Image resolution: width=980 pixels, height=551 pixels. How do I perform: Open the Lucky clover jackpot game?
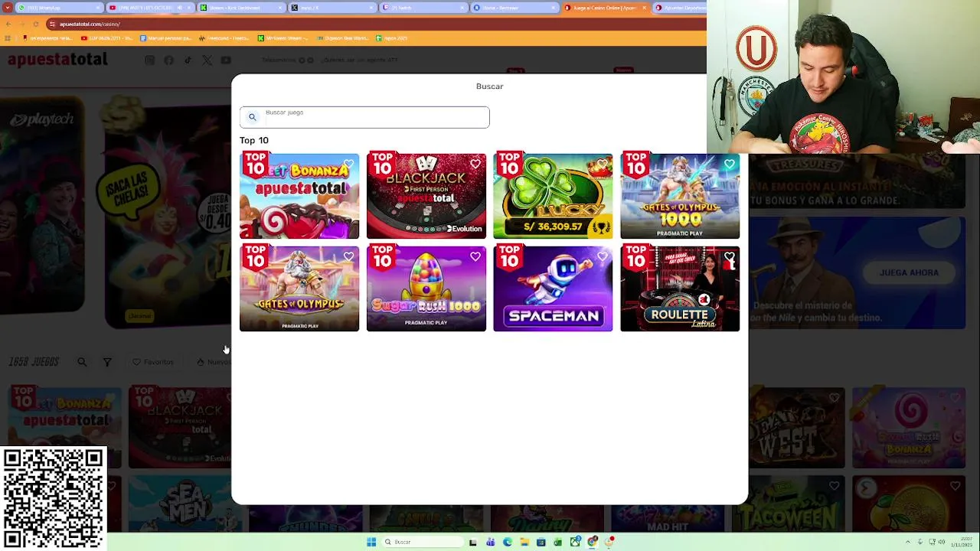553,196
